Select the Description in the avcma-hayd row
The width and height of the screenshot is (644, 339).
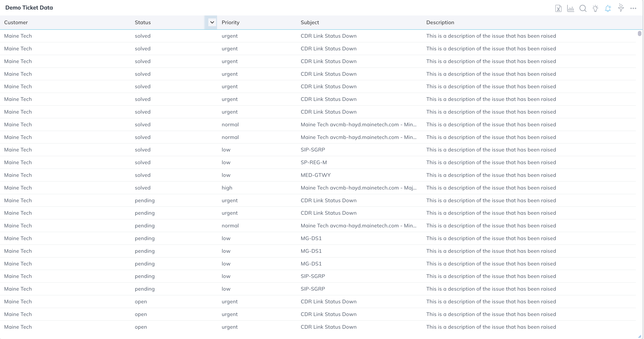coord(491,226)
